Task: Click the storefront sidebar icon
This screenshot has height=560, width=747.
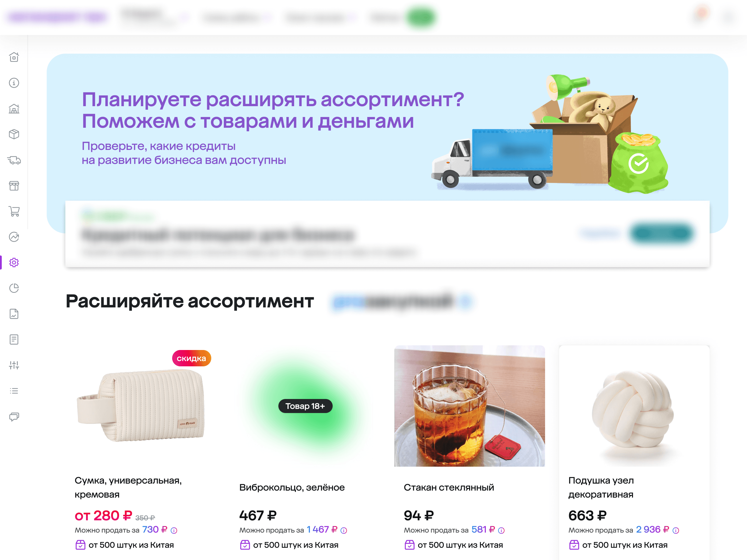Action: (x=14, y=186)
